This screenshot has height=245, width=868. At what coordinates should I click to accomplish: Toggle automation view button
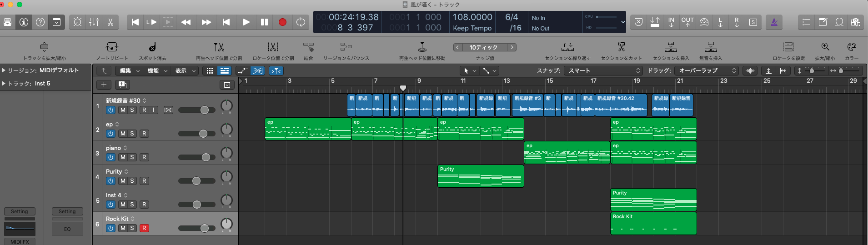(x=242, y=70)
